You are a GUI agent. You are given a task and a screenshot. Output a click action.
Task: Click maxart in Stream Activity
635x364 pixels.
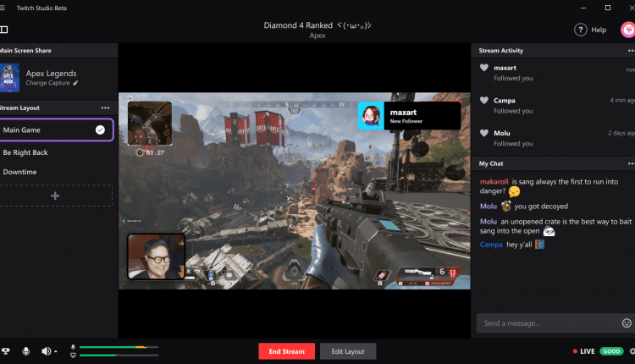coord(505,68)
